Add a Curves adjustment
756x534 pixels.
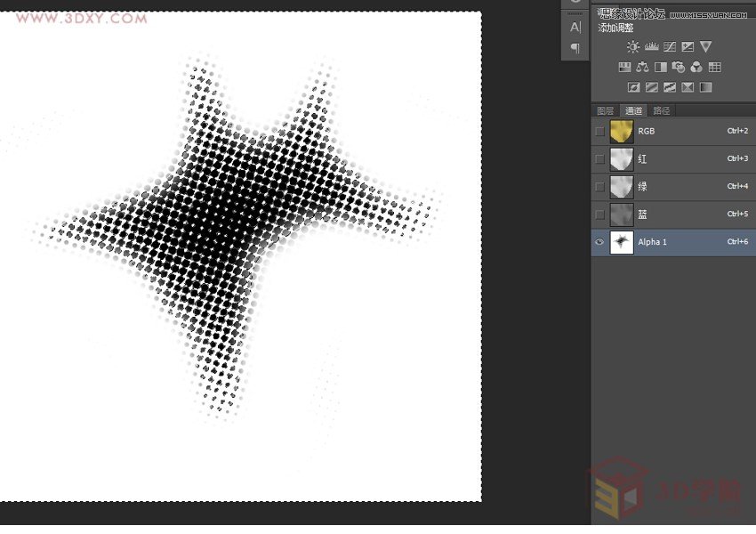pos(669,47)
